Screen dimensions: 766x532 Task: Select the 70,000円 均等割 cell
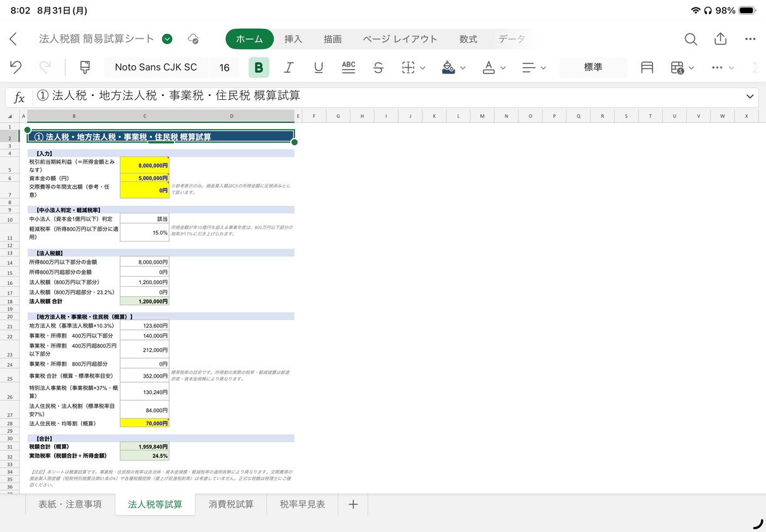click(x=144, y=423)
